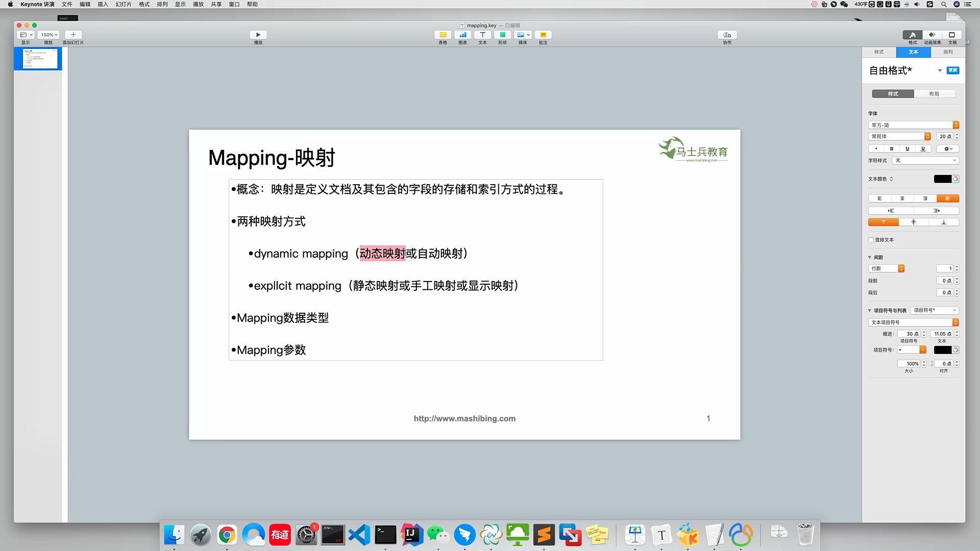Viewport: 980px width, 551px height.
Task: Insert a table using the 表格 icon
Action: (x=443, y=35)
